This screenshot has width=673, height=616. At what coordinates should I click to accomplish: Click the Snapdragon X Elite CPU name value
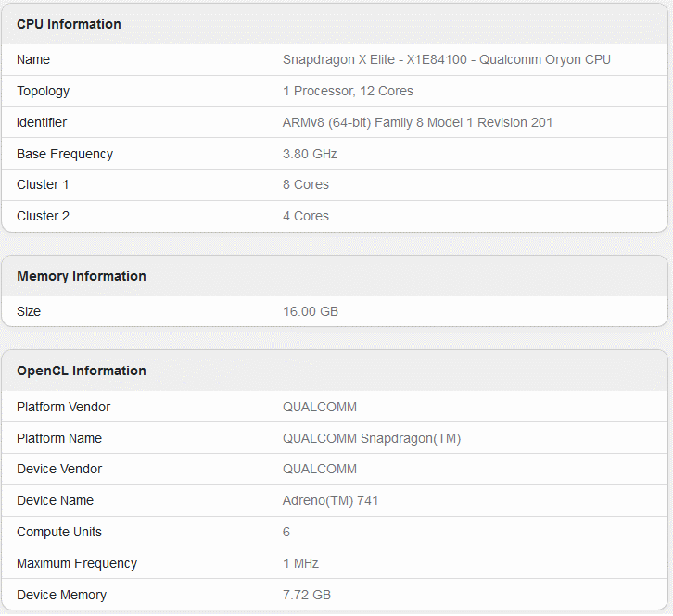[447, 59]
